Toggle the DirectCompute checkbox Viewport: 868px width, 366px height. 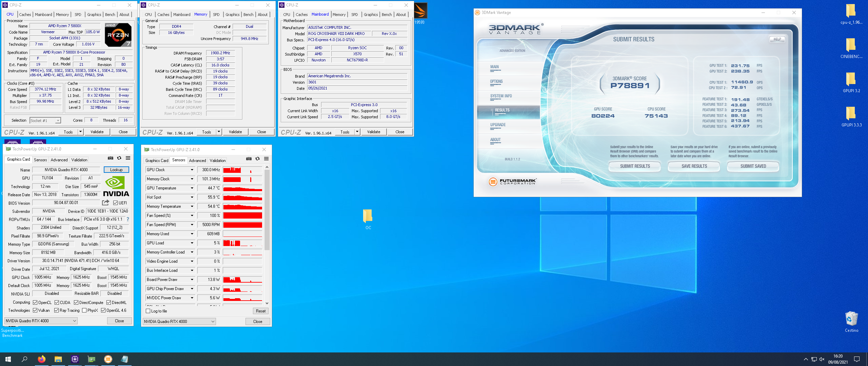click(76, 302)
